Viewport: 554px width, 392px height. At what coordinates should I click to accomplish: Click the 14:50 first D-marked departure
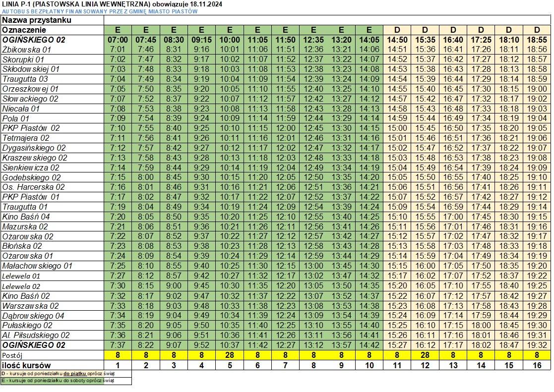point(397,40)
